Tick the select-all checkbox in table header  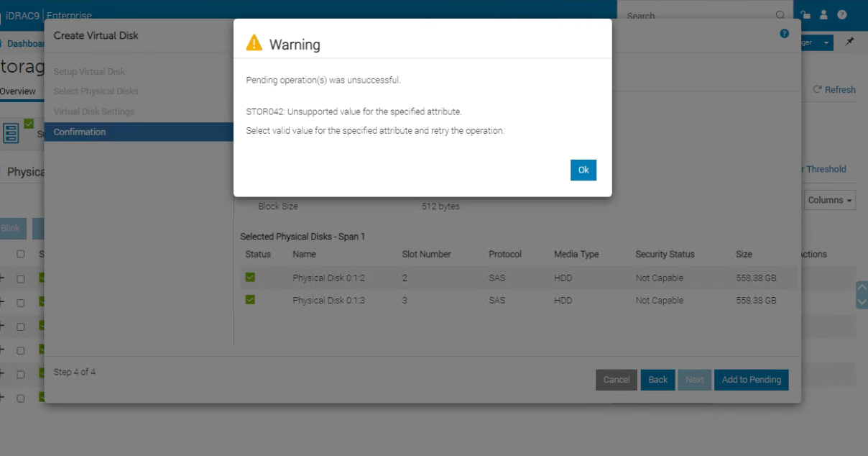(21, 254)
